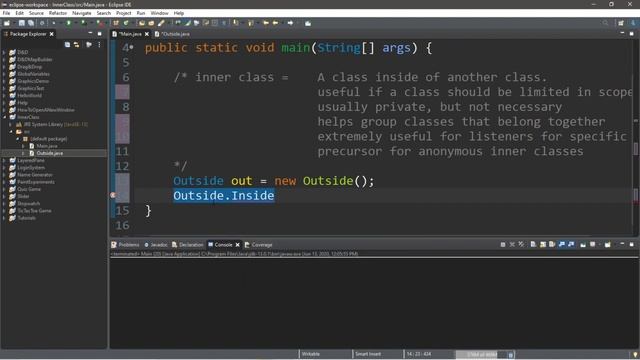Click the Save icon in toolbar
640x360 pixels.
click(x=22, y=23)
